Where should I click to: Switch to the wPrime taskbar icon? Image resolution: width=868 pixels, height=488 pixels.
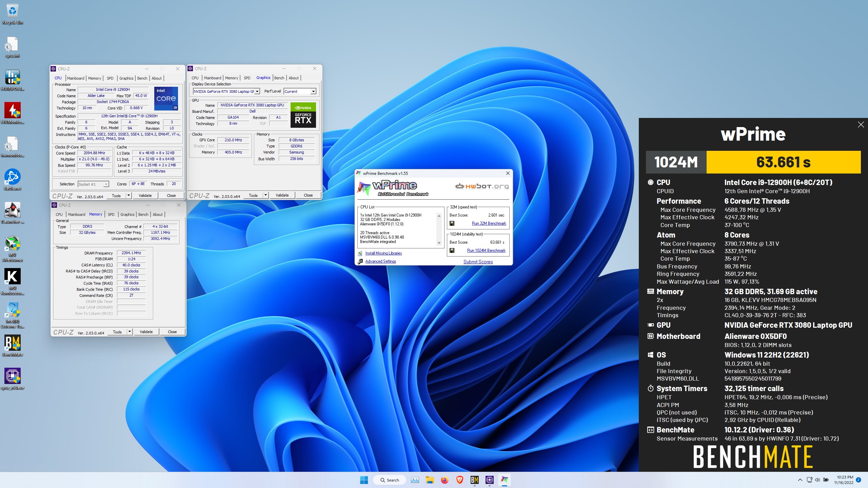[504, 480]
